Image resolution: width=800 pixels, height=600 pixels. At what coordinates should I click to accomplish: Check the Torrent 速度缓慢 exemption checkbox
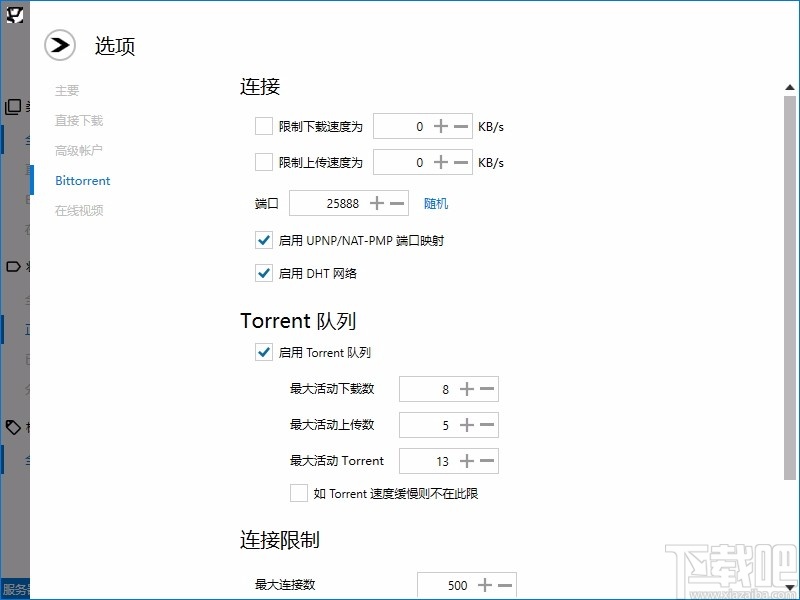point(298,493)
